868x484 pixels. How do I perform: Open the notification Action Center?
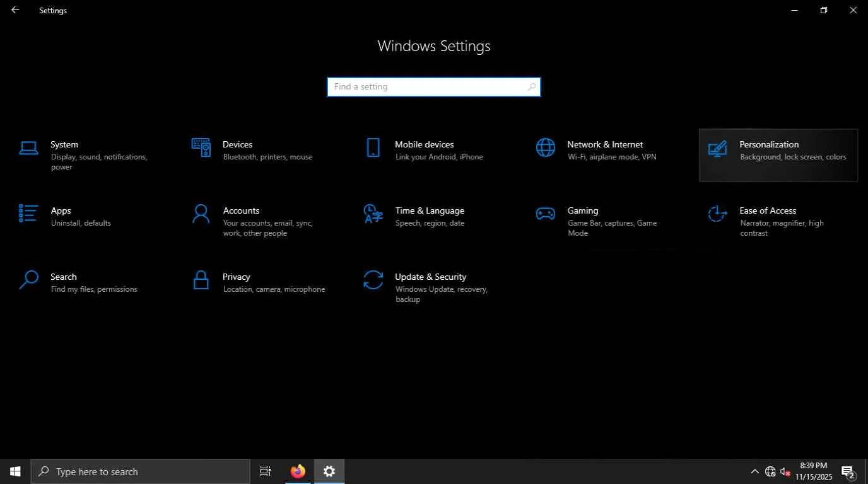[x=848, y=471]
